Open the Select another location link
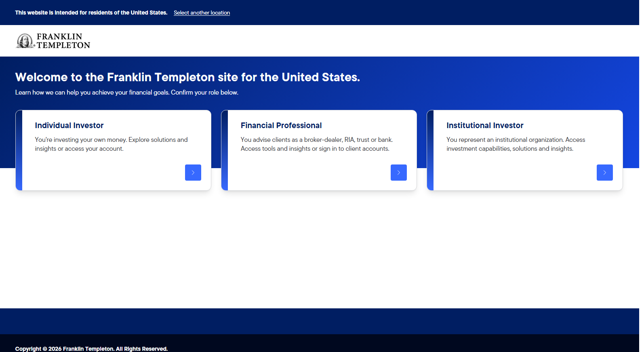 202,13
